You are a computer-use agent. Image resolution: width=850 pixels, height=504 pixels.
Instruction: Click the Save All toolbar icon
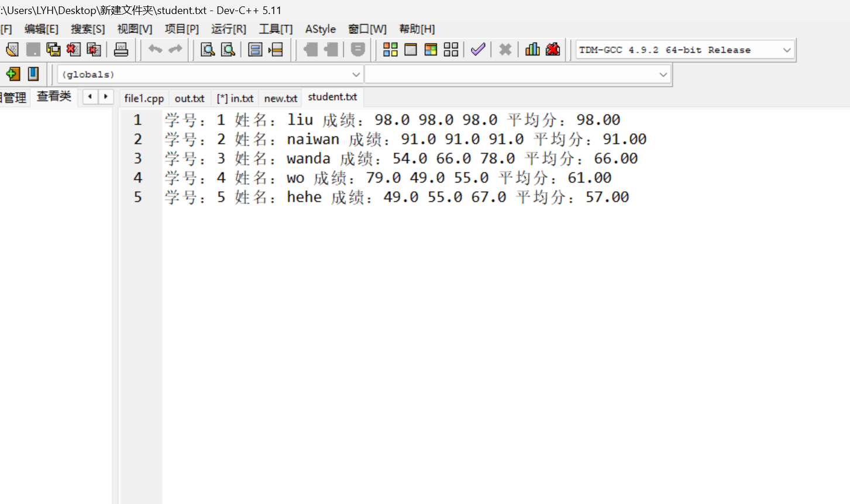pyautogui.click(x=53, y=50)
